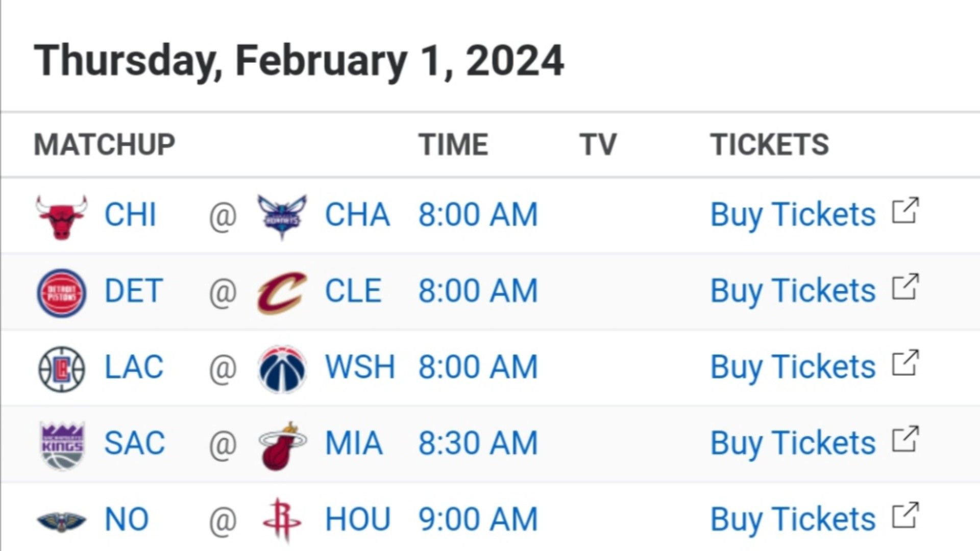Click the Chicago Bulls logo
Viewport: 980px width, 551px height.
[61, 216]
